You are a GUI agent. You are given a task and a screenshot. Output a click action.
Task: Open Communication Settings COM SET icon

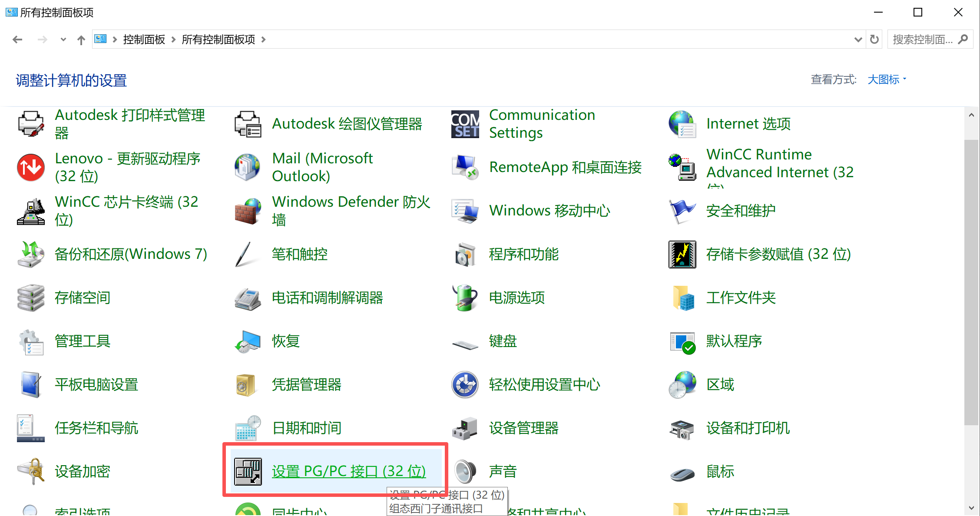point(465,124)
